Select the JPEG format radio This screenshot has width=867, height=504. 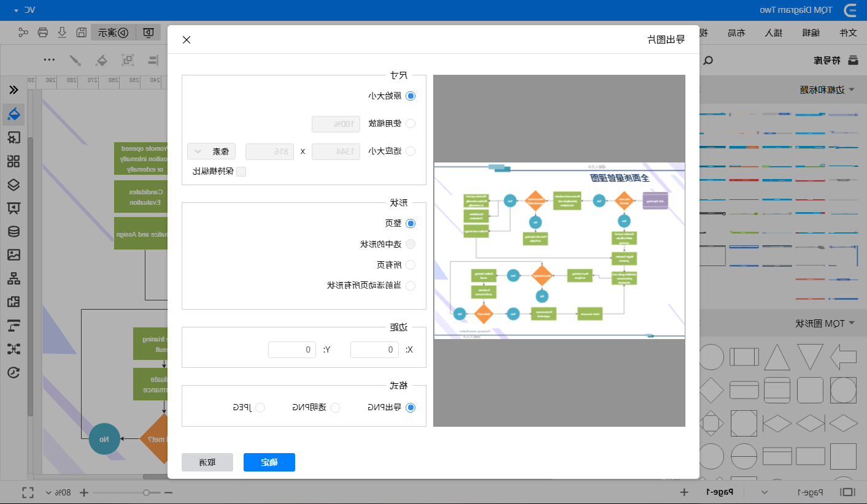tap(260, 408)
